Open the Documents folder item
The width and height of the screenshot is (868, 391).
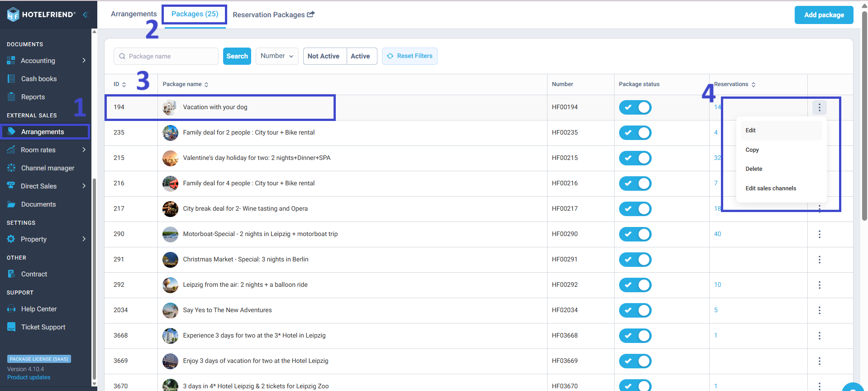(38, 204)
